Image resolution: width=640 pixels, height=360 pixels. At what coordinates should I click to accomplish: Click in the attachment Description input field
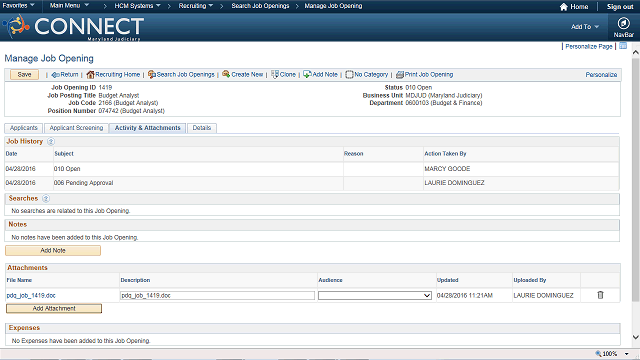[x=217, y=295]
